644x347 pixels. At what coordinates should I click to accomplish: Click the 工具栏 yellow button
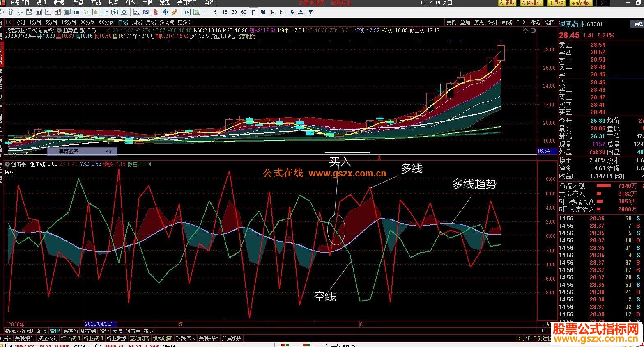point(556,3)
